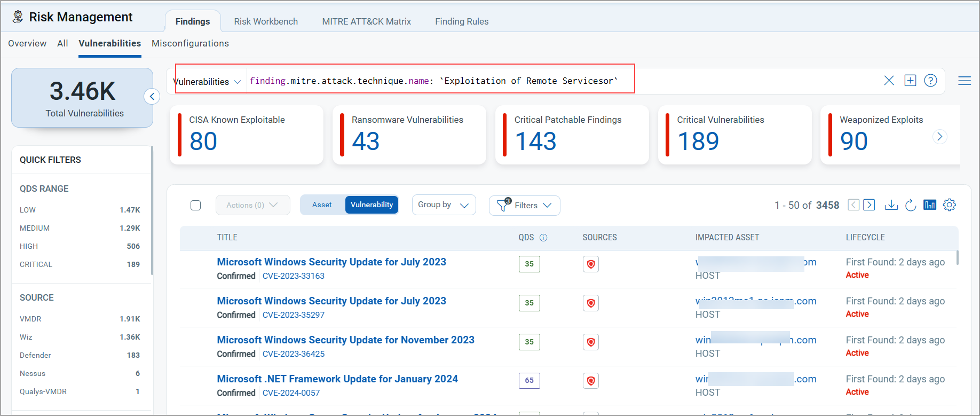
Task: Download the findings list
Action: click(x=891, y=205)
